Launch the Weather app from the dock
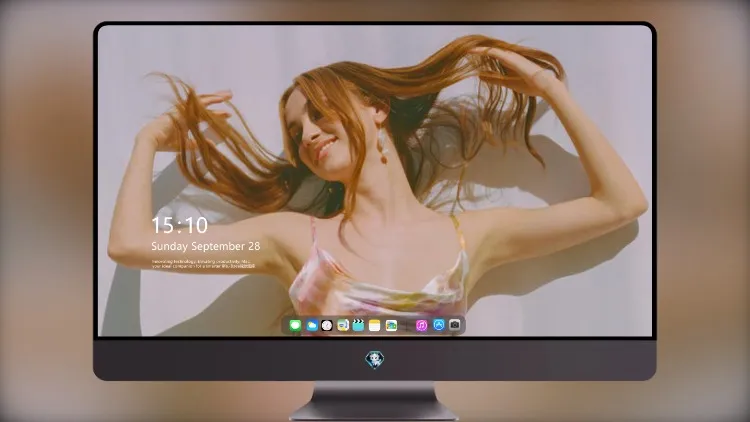 click(311, 326)
